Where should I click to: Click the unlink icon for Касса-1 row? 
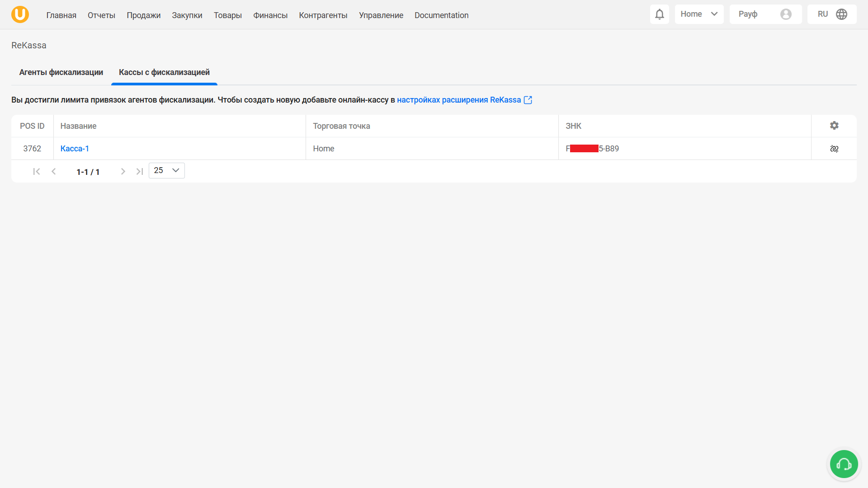pos(834,149)
